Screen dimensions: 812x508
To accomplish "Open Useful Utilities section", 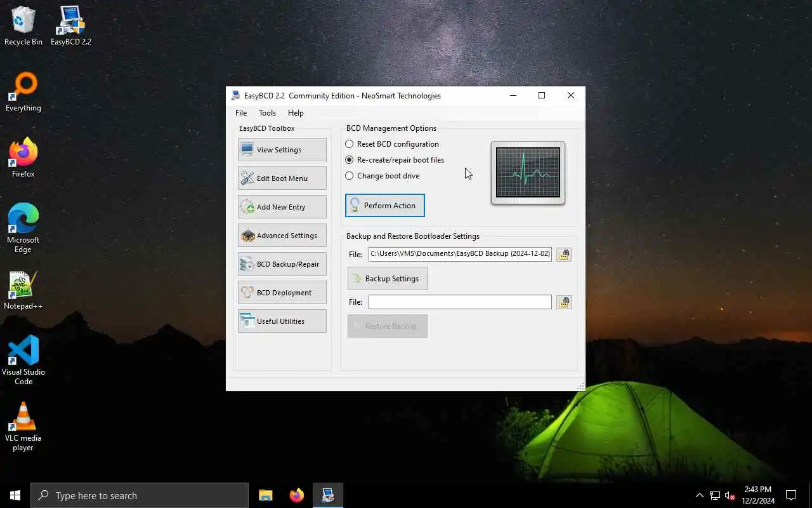I will (x=282, y=321).
